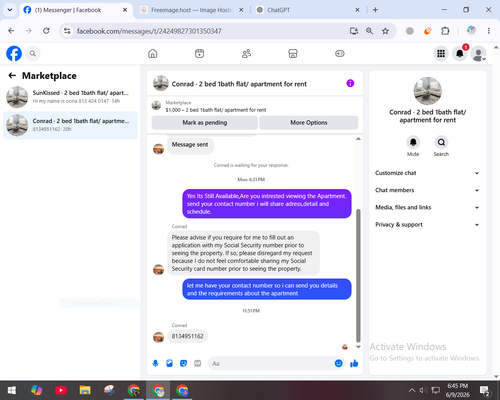Open the Chrome extensions puzzle icon
Screen dimensions: 500x400
445,31
